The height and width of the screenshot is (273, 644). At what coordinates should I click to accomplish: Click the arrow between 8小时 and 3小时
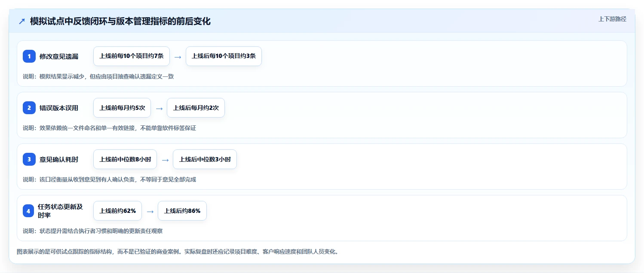coord(165,160)
